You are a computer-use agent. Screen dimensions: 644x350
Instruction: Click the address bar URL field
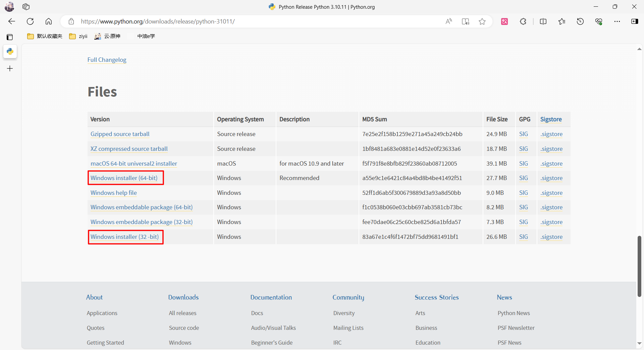pos(255,21)
